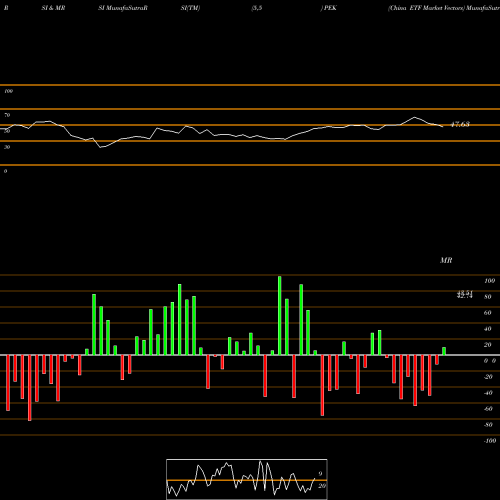The width and height of the screenshot is (500, 500).
Task: Click the RSI value label 47.63
Action: pyautogui.click(x=460, y=124)
